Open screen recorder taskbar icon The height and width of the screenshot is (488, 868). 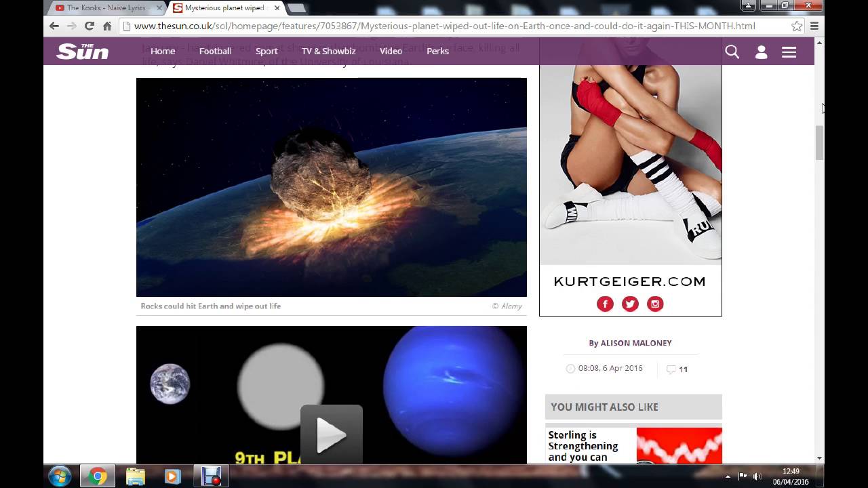point(211,476)
